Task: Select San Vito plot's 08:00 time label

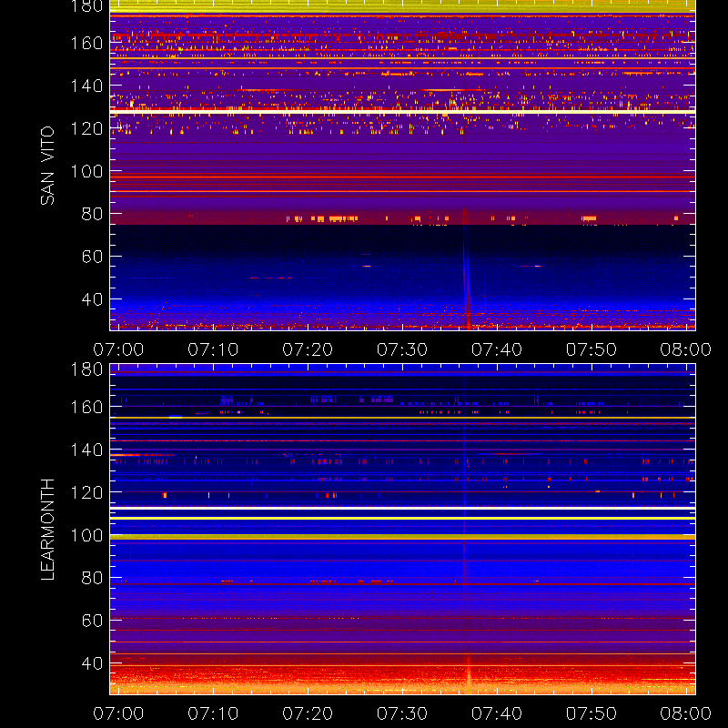Action: click(686, 349)
